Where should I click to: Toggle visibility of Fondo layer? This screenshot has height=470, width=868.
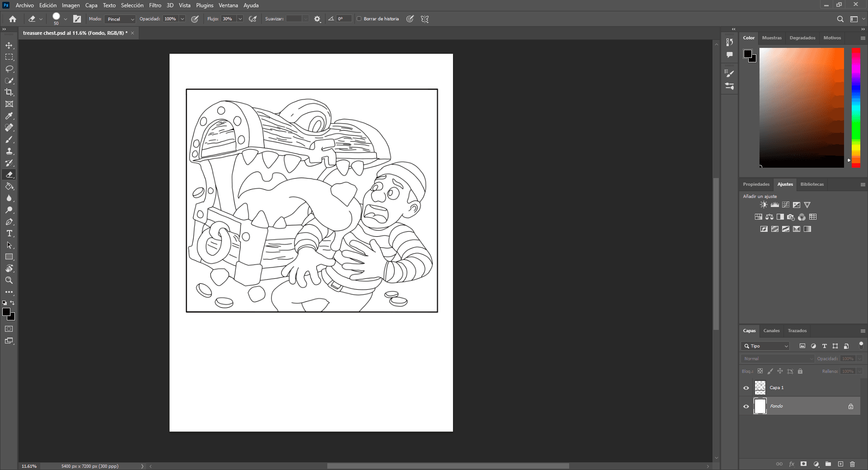(x=746, y=406)
